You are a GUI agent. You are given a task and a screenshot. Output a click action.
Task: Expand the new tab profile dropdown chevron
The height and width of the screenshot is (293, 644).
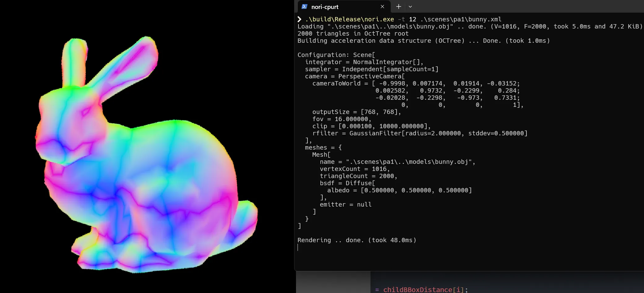pos(410,7)
